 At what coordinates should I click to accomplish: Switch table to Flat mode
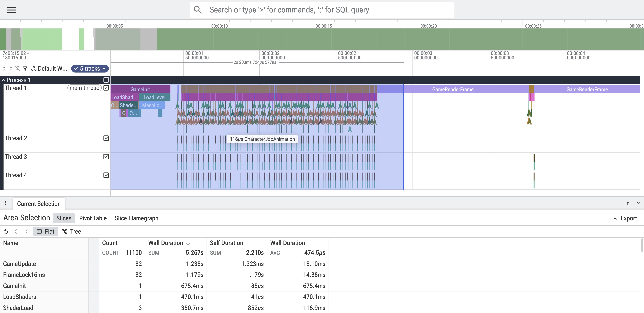45,231
